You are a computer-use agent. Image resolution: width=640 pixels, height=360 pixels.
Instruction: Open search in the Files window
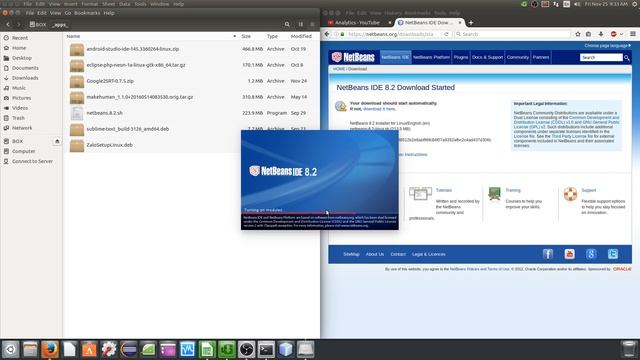(287, 24)
